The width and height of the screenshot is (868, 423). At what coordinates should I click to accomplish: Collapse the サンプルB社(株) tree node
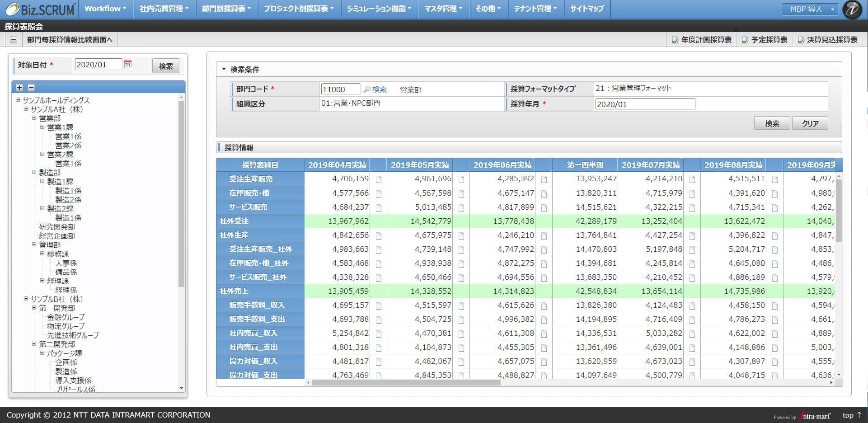click(26, 299)
